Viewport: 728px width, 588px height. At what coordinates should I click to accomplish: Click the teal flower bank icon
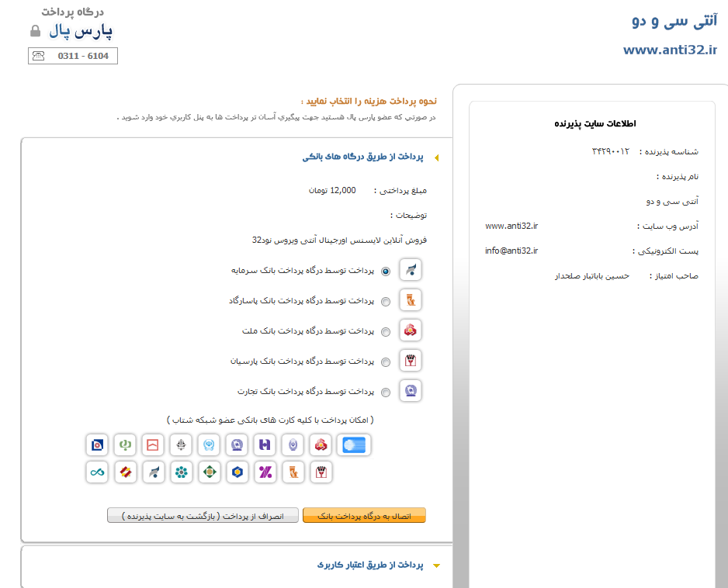point(181,472)
